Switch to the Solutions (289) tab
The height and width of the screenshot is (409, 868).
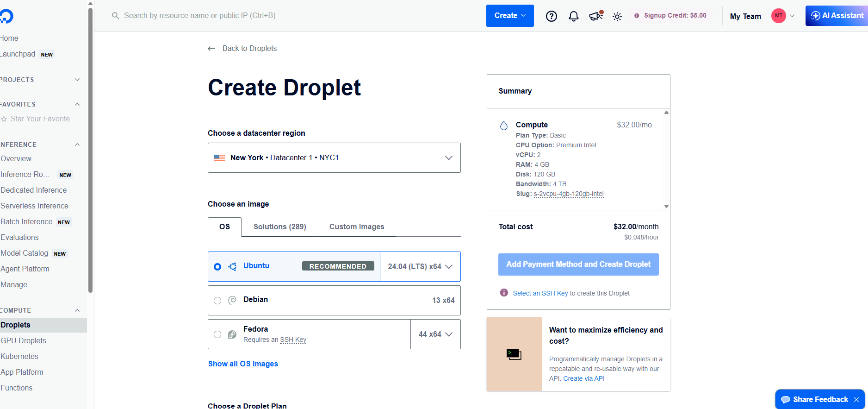click(280, 227)
